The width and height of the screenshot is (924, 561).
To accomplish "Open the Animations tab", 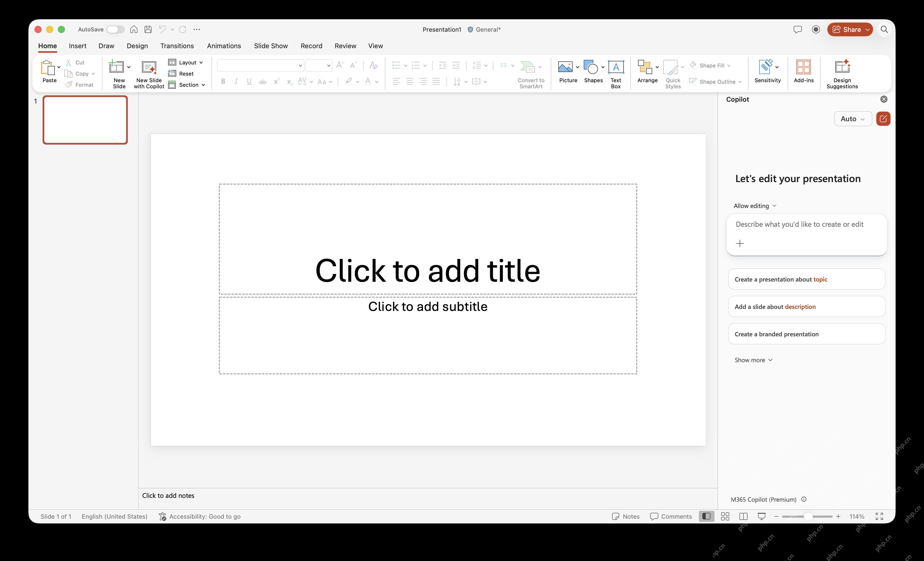I will 224,46.
